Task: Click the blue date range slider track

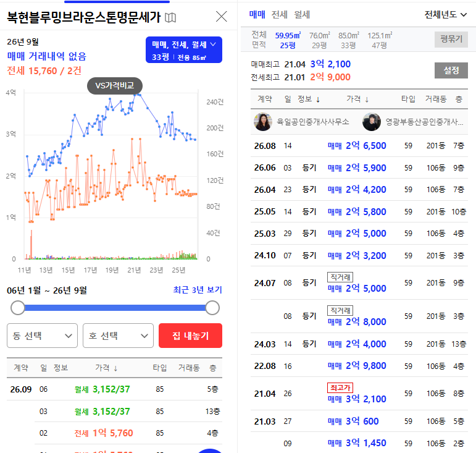Action: pos(115,308)
